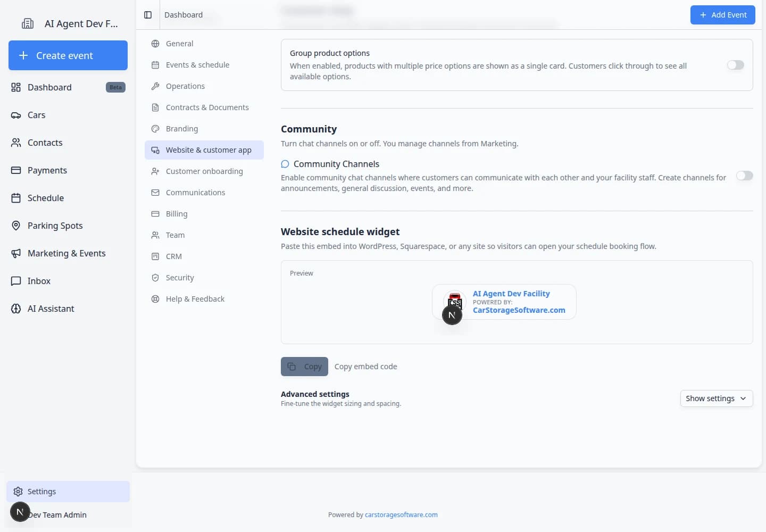The image size is (766, 532).
Task: Open Website & customer app settings
Action: 204,150
